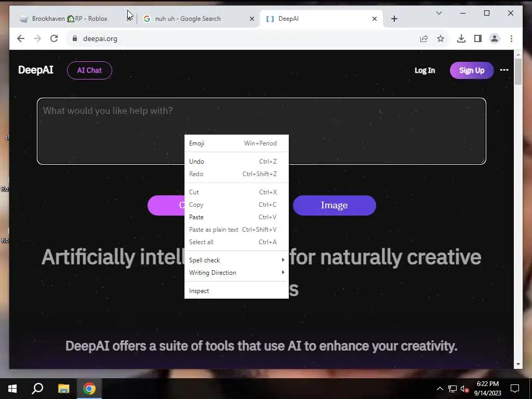Open AI Chat button
532x399 pixels.
pos(89,70)
